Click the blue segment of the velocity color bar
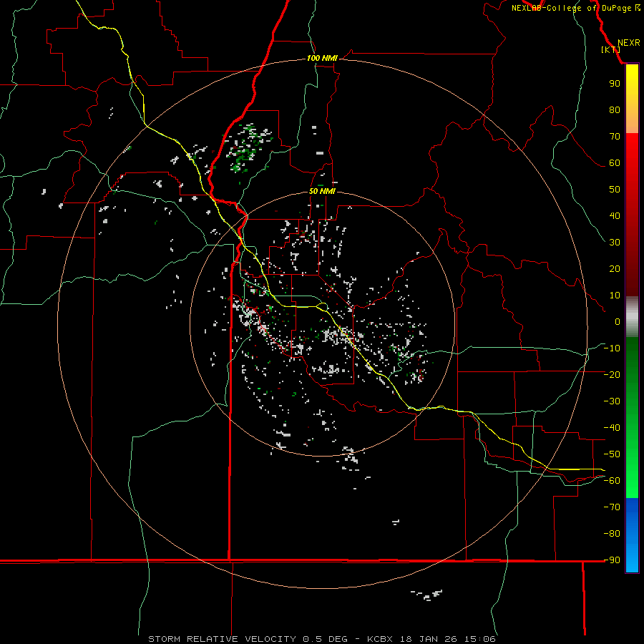Image resolution: width=644 pixels, height=644 pixels. tap(632, 535)
